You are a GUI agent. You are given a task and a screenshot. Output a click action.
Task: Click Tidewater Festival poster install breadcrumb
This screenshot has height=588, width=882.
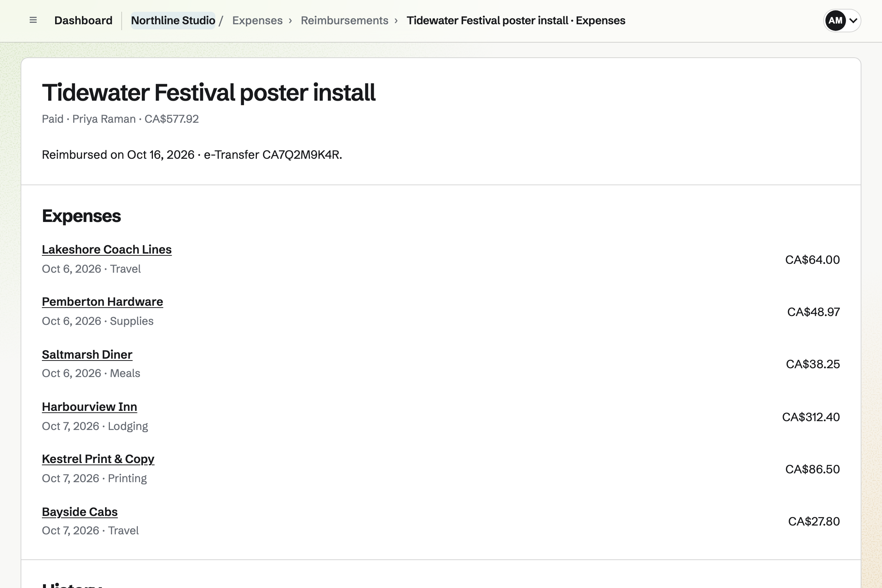(x=516, y=21)
